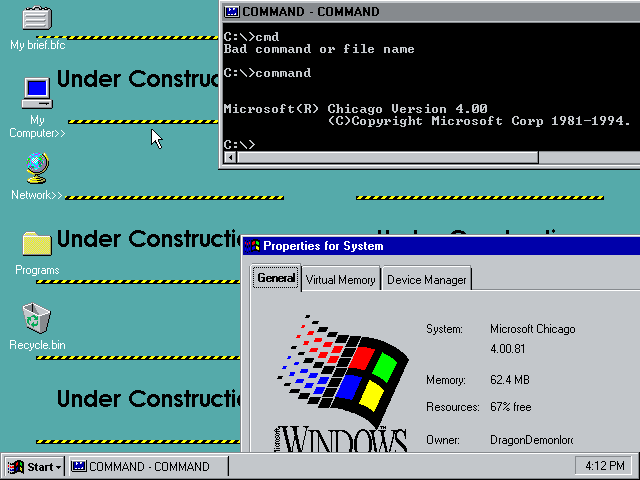Click the 4:12 PM taskbar clock
640x480 pixels.
[605, 466]
